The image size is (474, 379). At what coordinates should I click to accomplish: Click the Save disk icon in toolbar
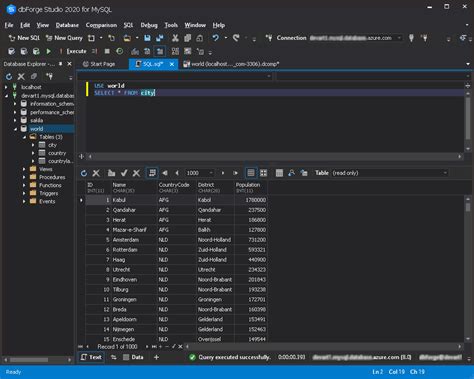pyautogui.click(x=147, y=38)
